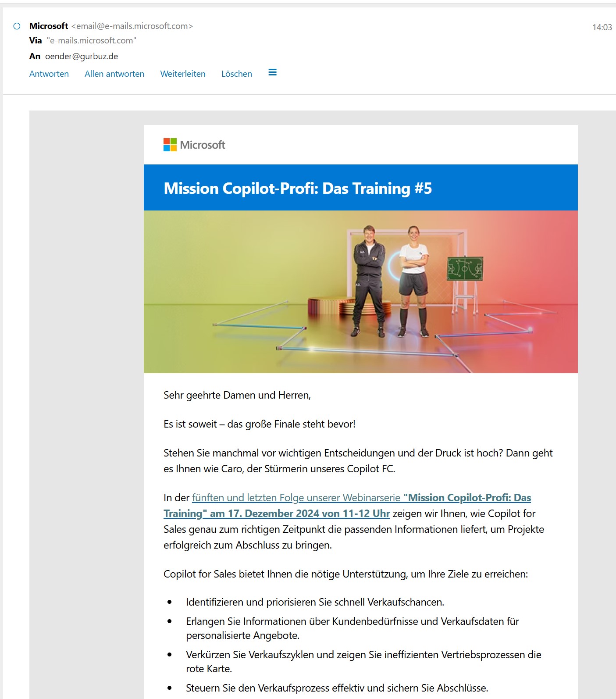Click the Via "e-mails.microsoft.com" text

83,40
